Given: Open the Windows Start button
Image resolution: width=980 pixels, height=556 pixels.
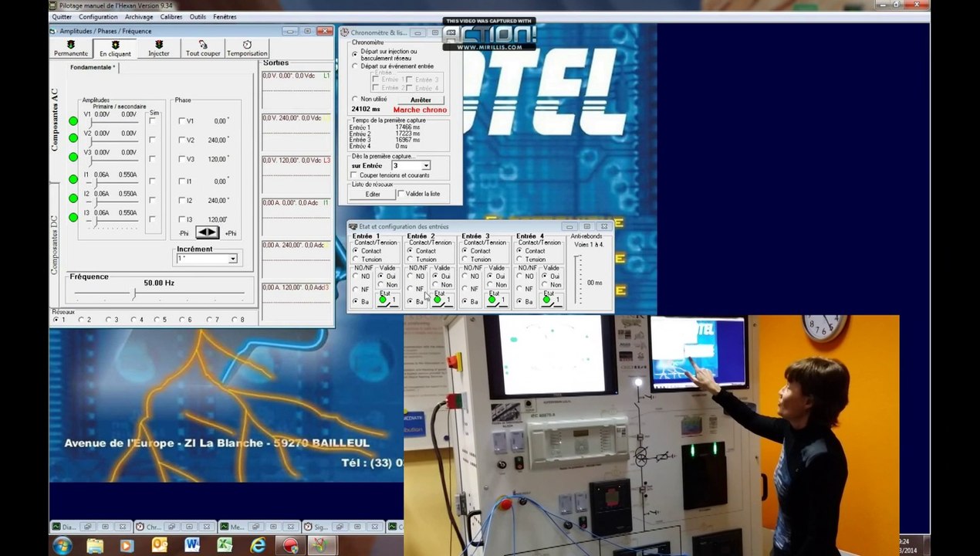Looking at the screenshot, I should [62, 545].
